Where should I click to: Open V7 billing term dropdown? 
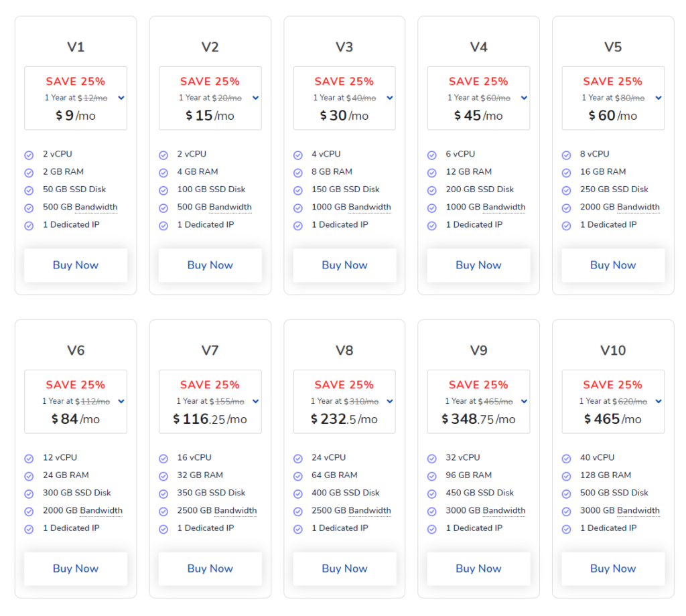tap(255, 401)
